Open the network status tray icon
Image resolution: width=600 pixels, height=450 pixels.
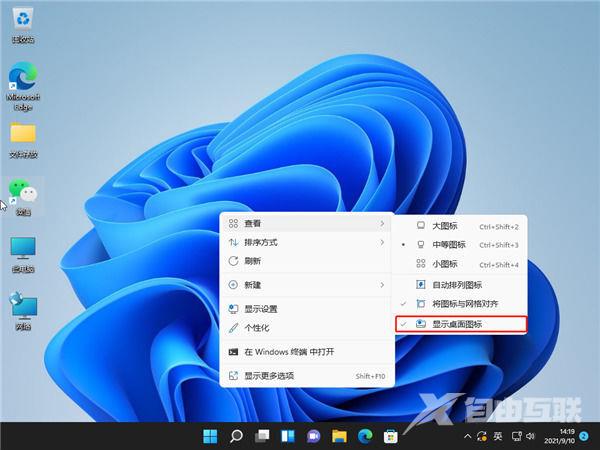coord(517,436)
